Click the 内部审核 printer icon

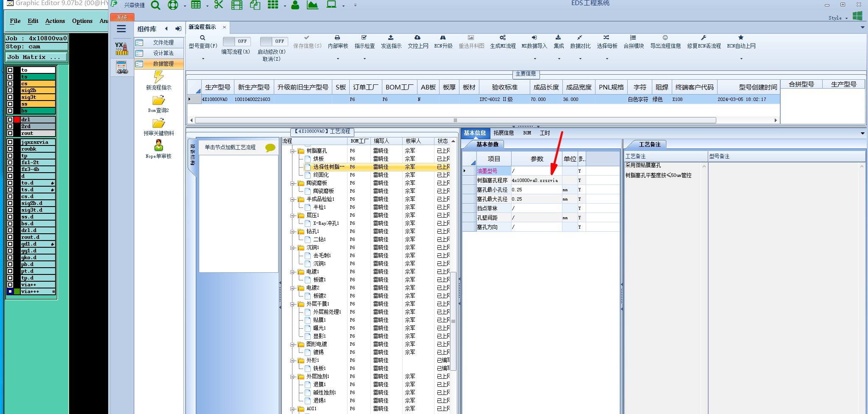(x=337, y=38)
